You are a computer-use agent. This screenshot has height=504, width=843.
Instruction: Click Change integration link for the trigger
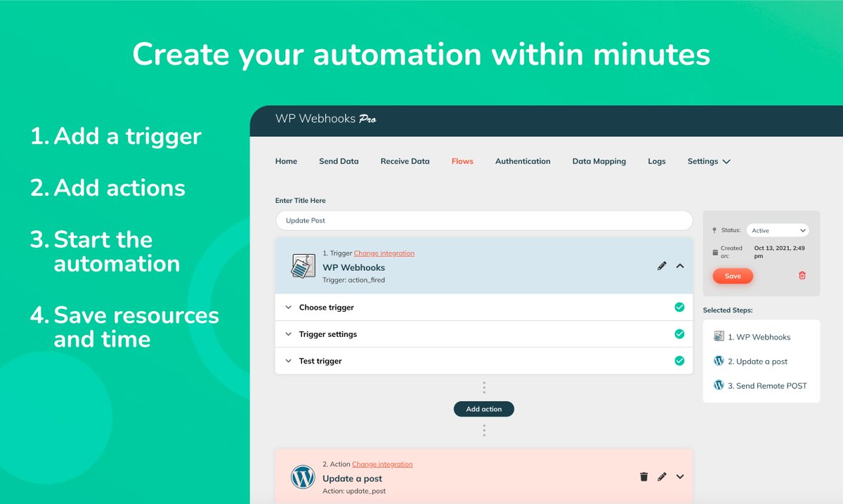tap(384, 253)
